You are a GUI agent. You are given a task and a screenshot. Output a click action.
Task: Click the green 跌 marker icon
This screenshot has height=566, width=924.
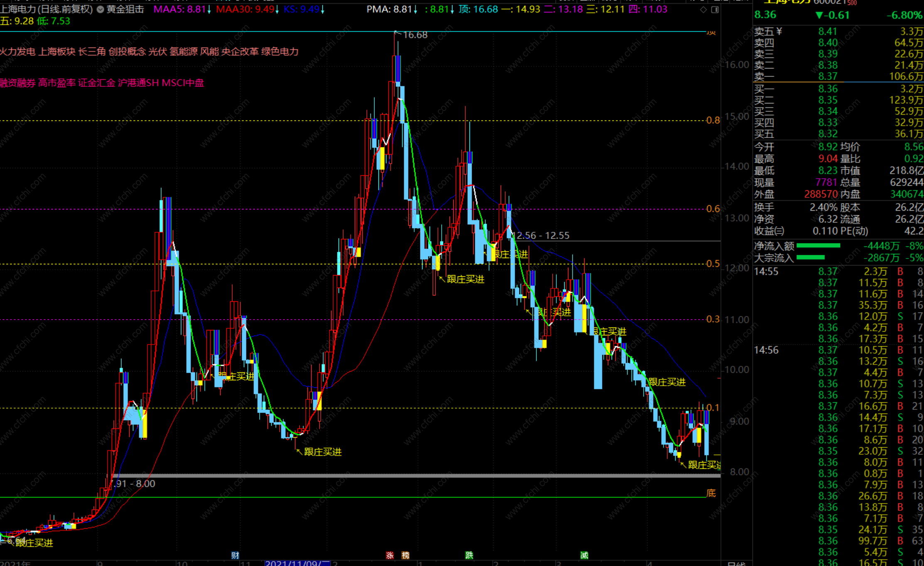pyautogui.click(x=469, y=555)
